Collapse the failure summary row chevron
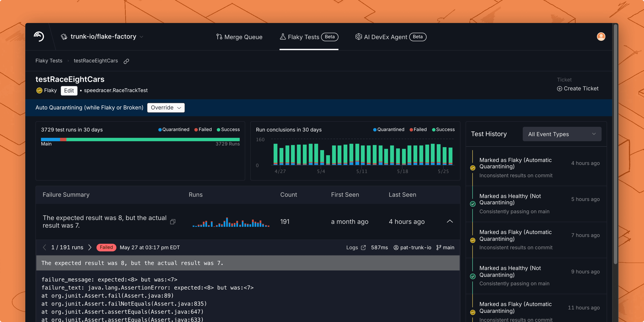644x322 pixels. point(450,221)
